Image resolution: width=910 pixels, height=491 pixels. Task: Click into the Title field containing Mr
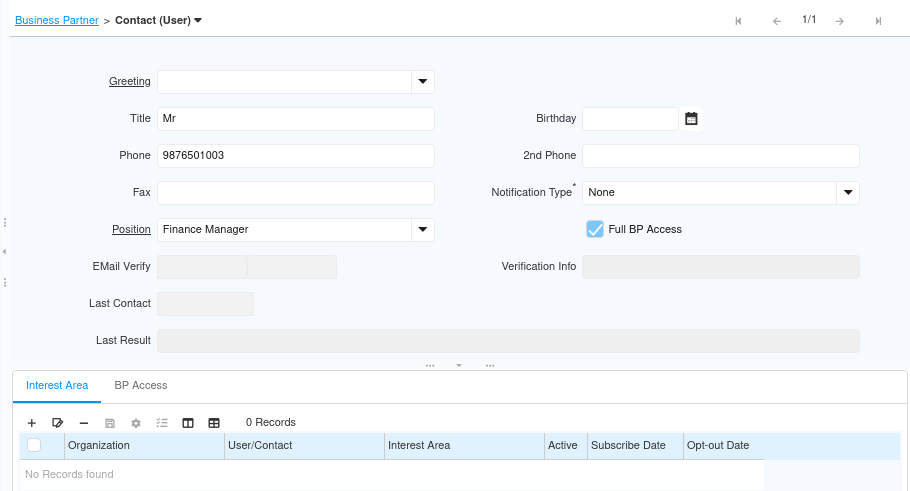pyautogui.click(x=295, y=118)
